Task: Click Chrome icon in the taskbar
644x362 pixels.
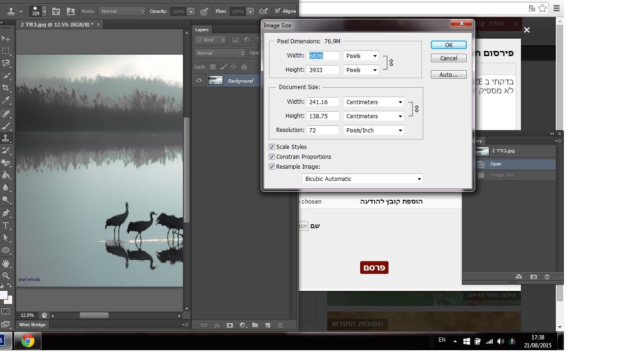Action: point(27,341)
